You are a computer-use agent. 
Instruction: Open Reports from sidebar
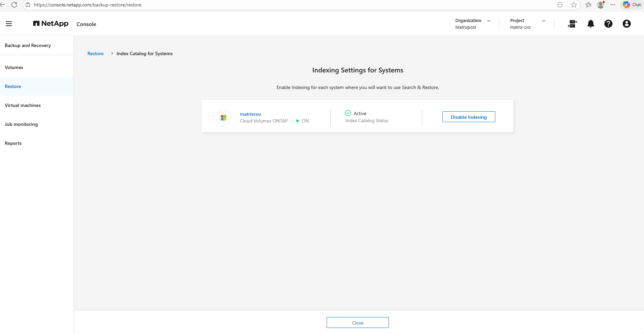(13, 143)
